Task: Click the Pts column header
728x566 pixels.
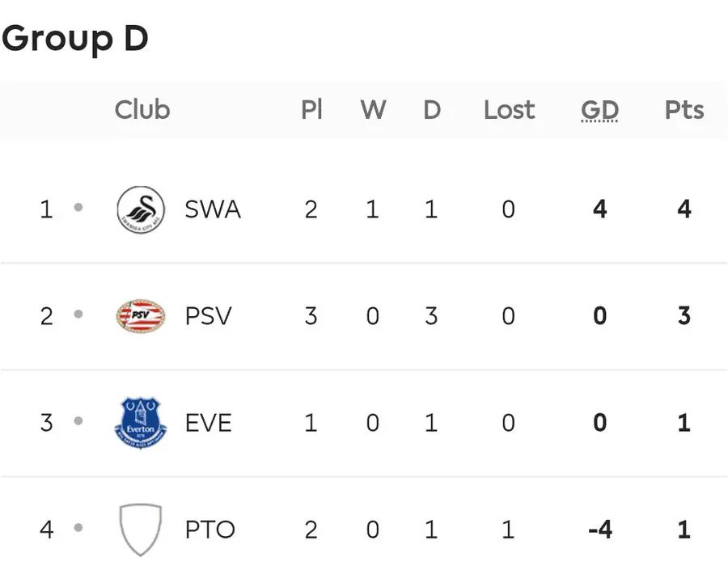Action: coord(684,110)
